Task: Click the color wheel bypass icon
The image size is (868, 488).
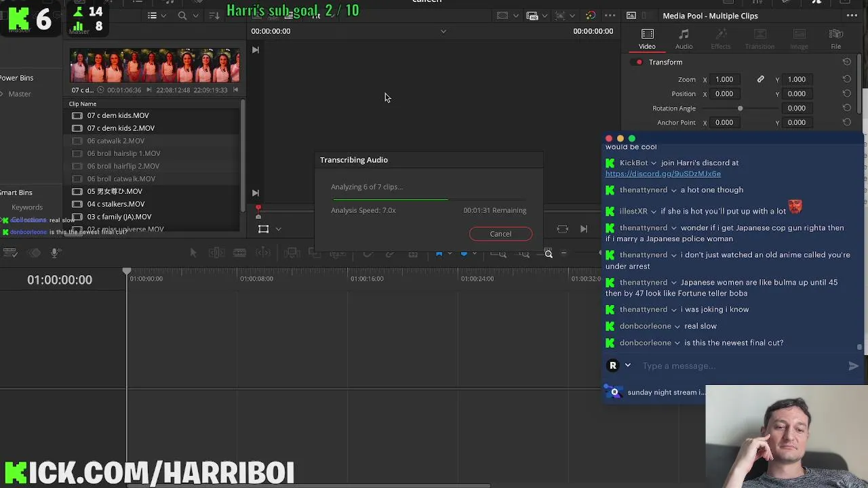Action: [x=590, y=16]
